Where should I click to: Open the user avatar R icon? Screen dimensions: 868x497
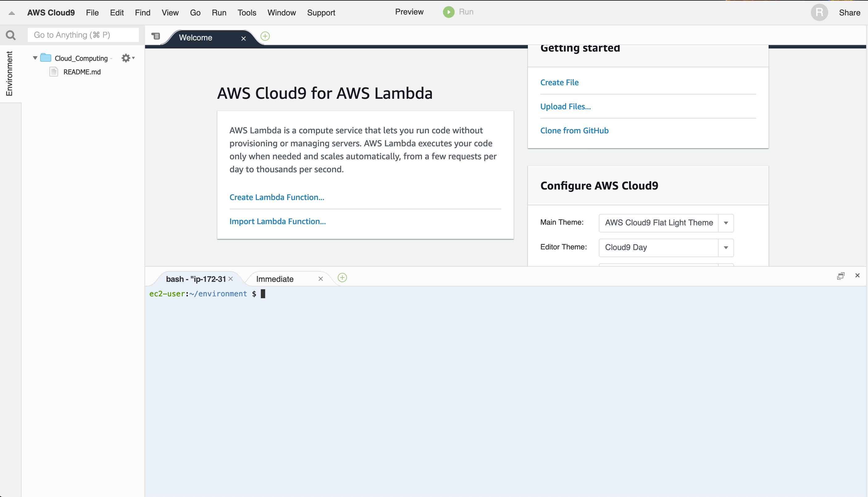[819, 13]
